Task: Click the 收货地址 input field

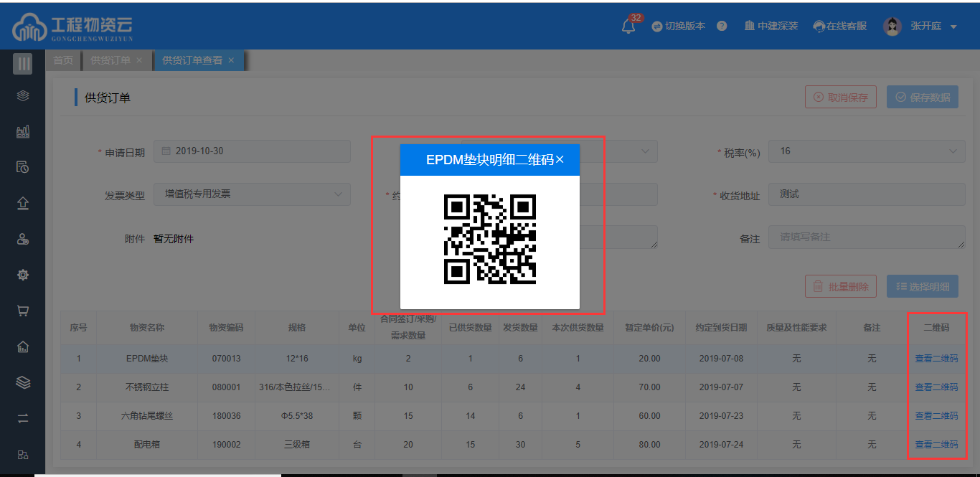Action: [867, 194]
